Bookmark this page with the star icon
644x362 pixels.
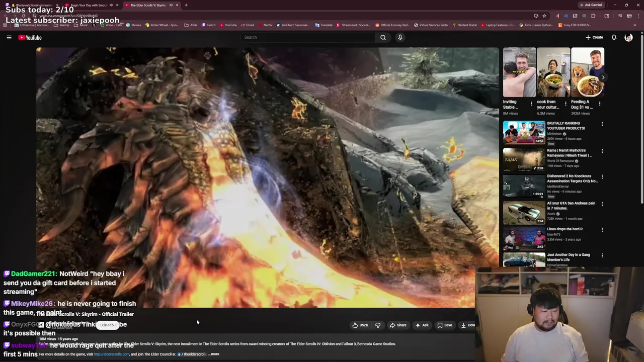544,16
